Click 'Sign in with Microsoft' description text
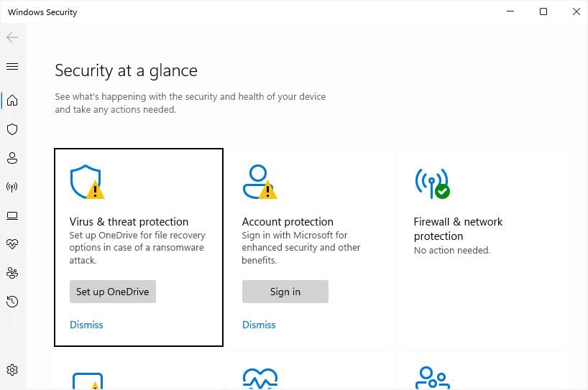This screenshot has height=390, width=588. [300, 248]
